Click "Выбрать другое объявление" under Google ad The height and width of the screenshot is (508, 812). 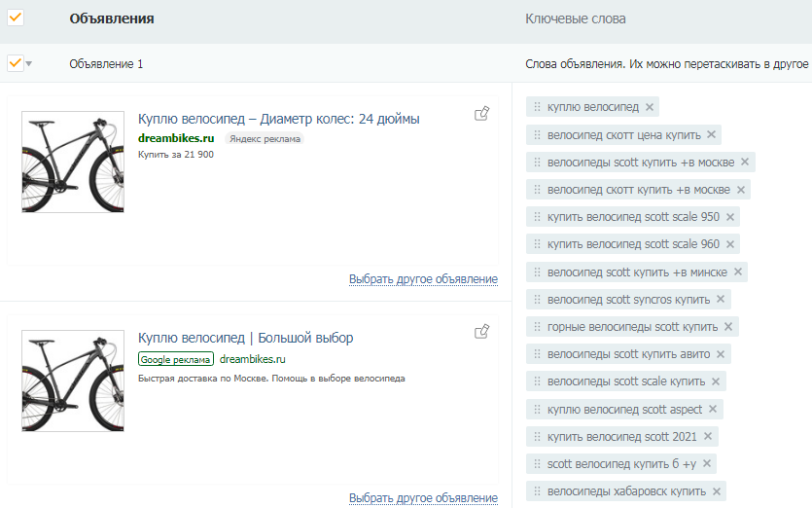(423, 497)
